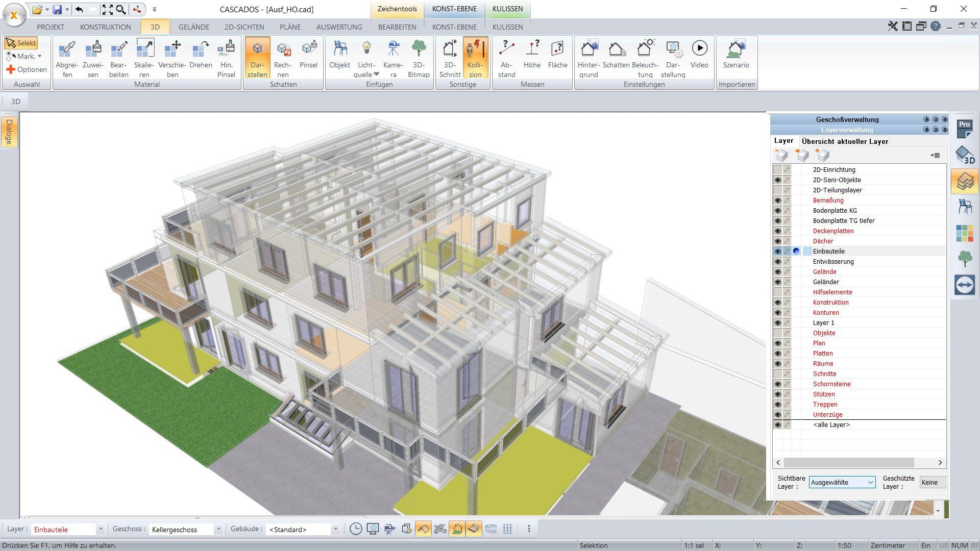Image resolution: width=980 pixels, height=551 pixels.
Task: Click the Dialoge side panel button
Action: [x=9, y=132]
